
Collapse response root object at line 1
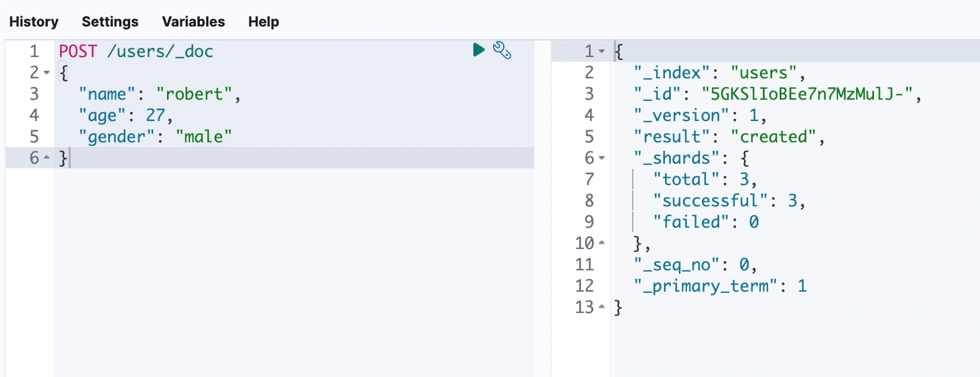pos(602,51)
